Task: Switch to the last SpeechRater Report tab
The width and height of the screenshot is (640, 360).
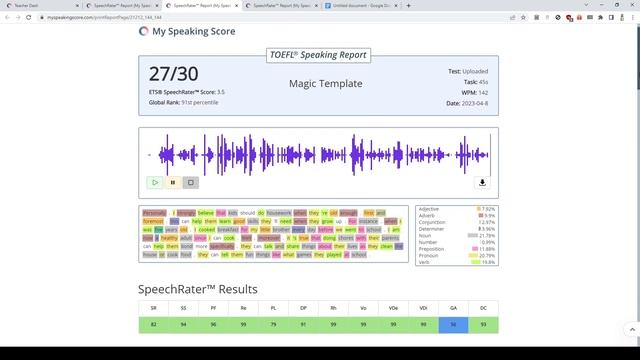Action: point(281,6)
